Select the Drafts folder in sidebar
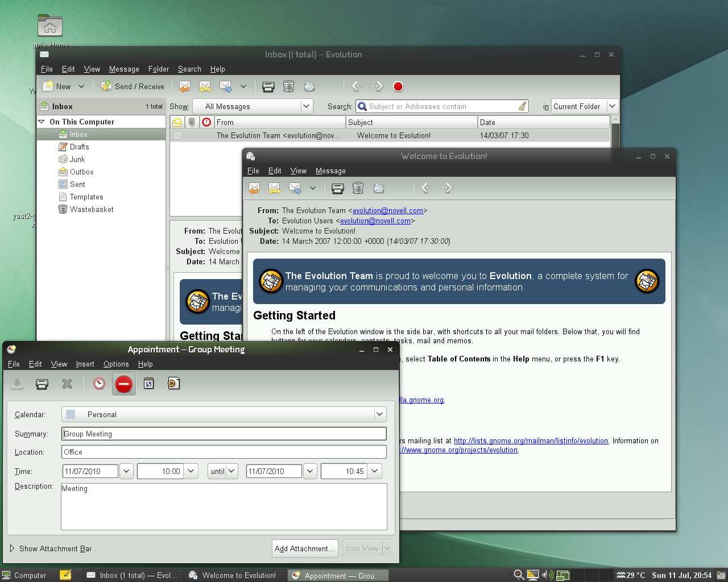This screenshot has height=582, width=728. coord(79,147)
